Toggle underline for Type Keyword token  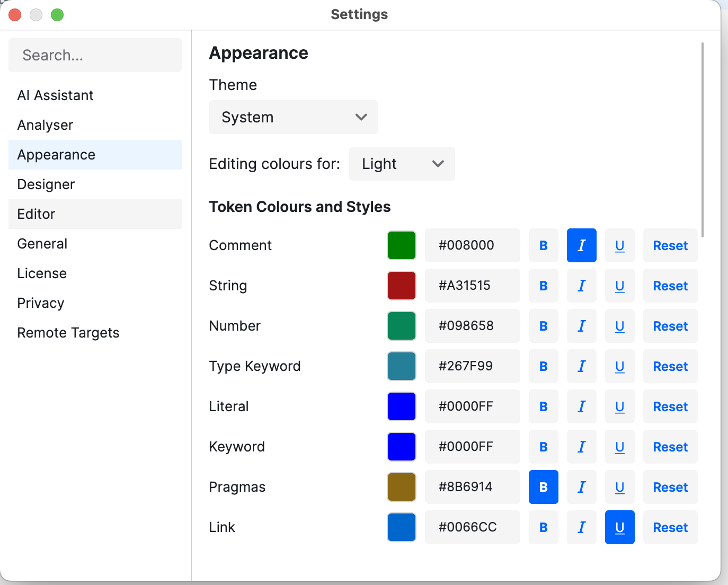click(x=619, y=366)
